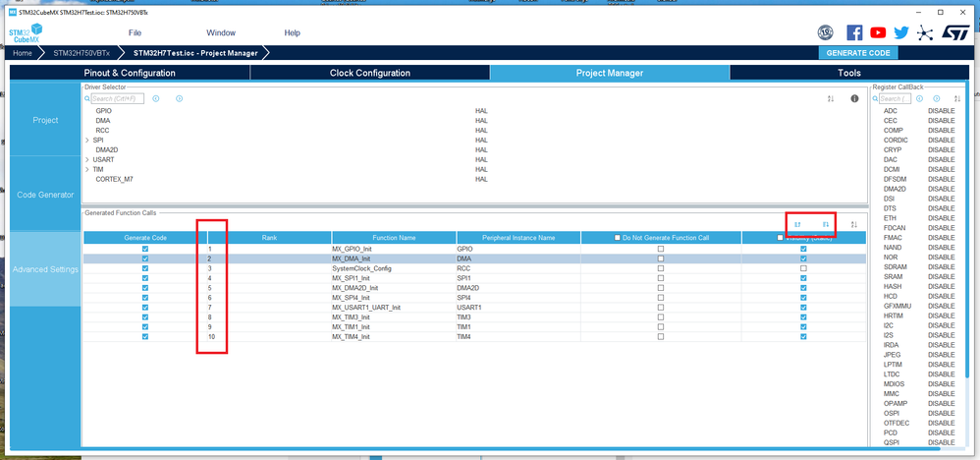Show Driver Selector info icon

click(x=854, y=99)
